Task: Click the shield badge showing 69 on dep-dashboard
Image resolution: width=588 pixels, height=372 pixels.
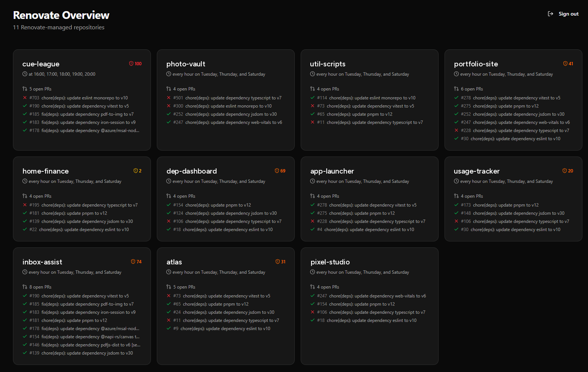Action: 280,171
